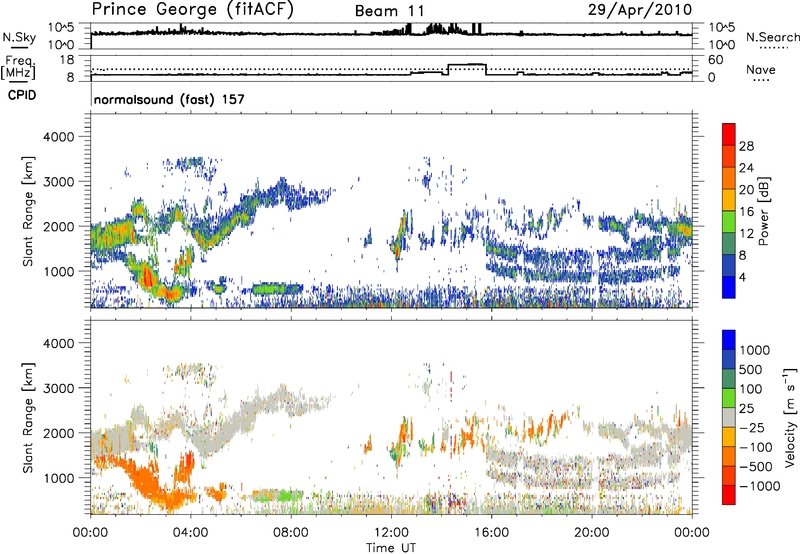Viewport: 800px width, 554px height.
Task: Click the red swatch of Power colorbar
Action: pos(729,135)
